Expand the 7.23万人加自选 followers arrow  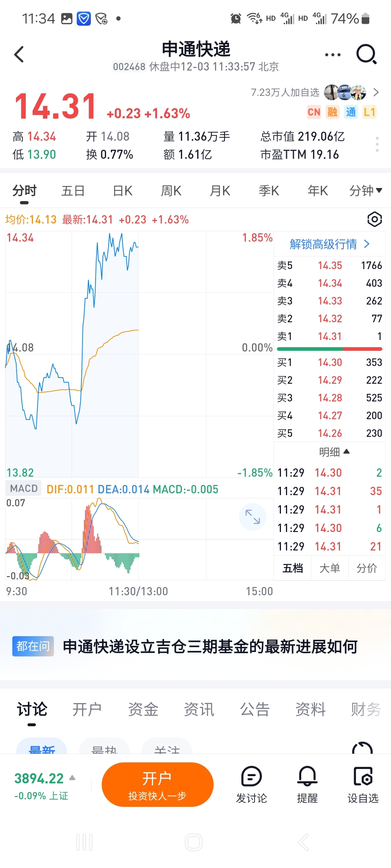376,93
